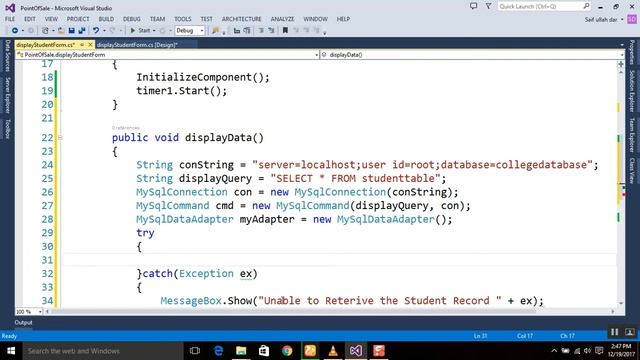The image size is (640, 360).
Task: Collapse the displayData method outline toggle
Action: click(x=60, y=138)
